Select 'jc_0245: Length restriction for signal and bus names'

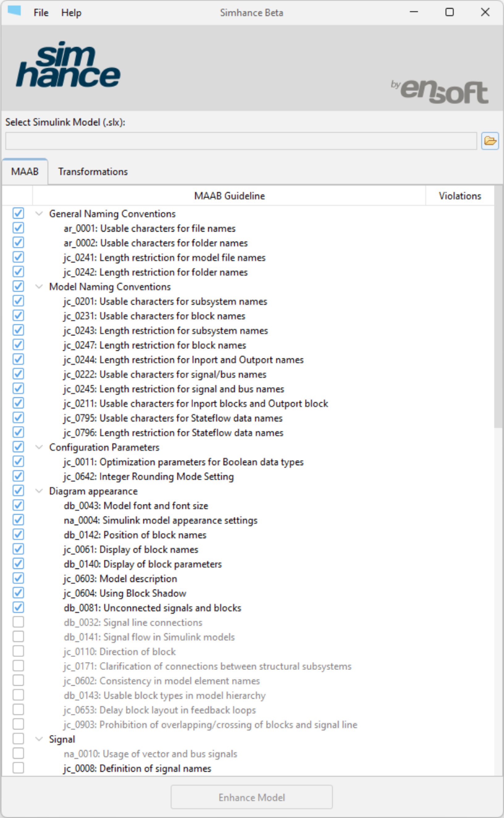(x=174, y=389)
